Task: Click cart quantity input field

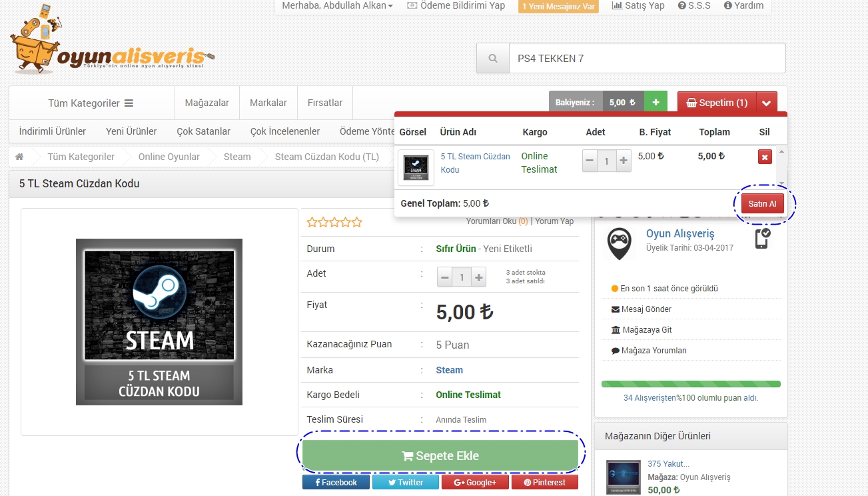Action: click(607, 161)
